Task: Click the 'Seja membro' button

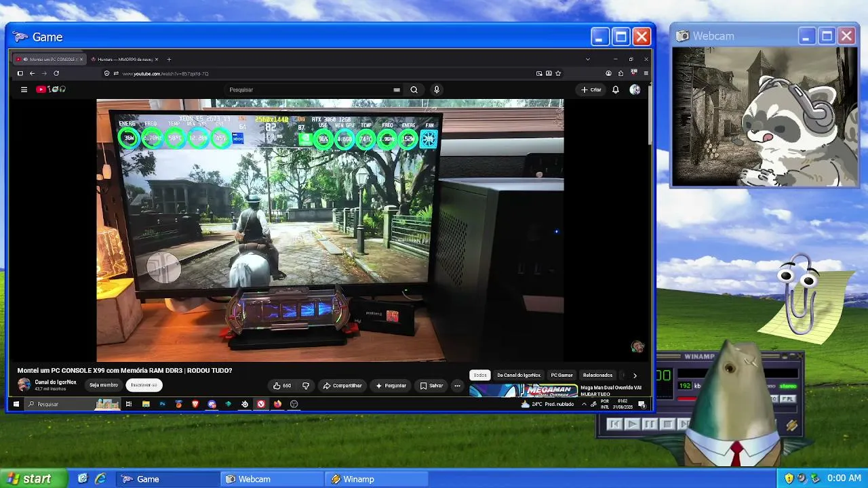Action: (104, 385)
